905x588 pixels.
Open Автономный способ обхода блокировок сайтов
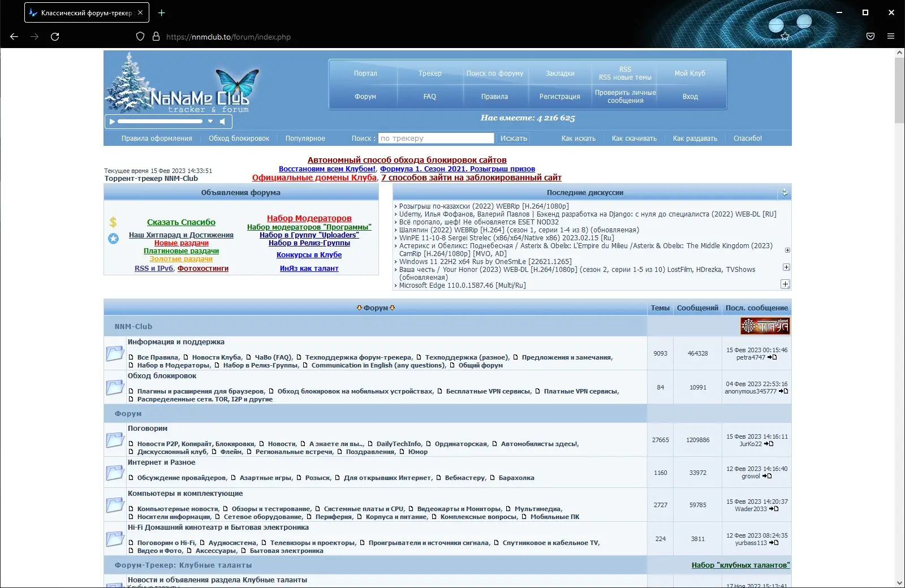coord(407,160)
